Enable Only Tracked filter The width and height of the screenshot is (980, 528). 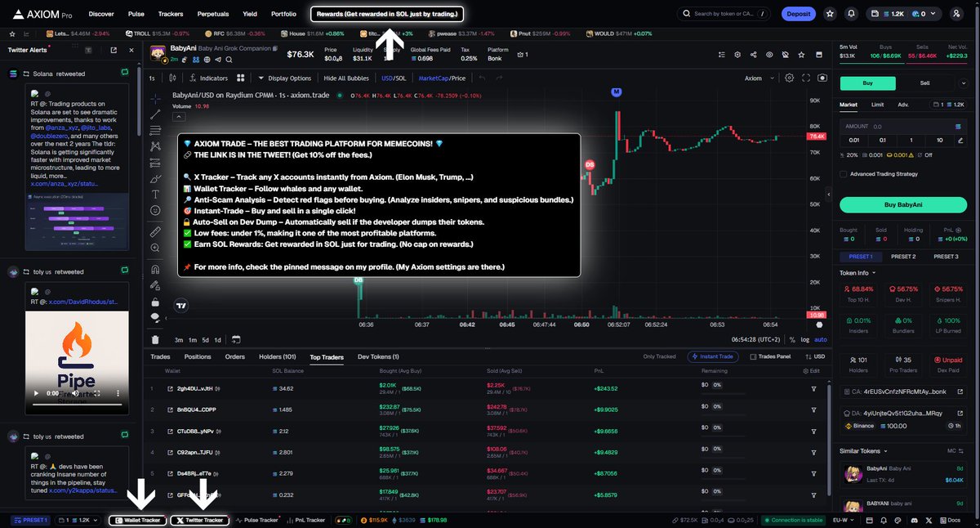pyautogui.click(x=659, y=356)
